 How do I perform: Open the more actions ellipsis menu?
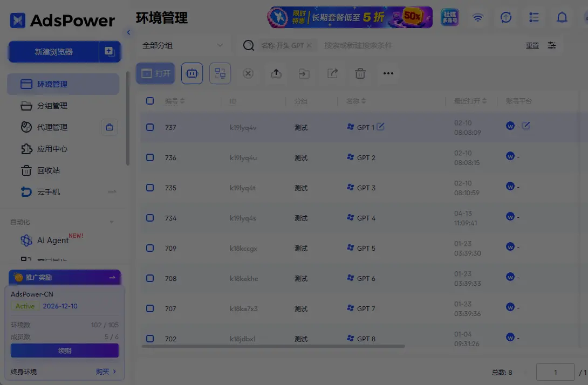[x=388, y=73]
